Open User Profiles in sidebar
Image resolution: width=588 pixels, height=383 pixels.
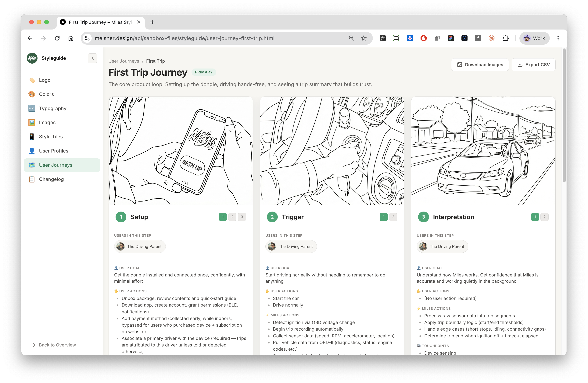(x=62, y=151)
